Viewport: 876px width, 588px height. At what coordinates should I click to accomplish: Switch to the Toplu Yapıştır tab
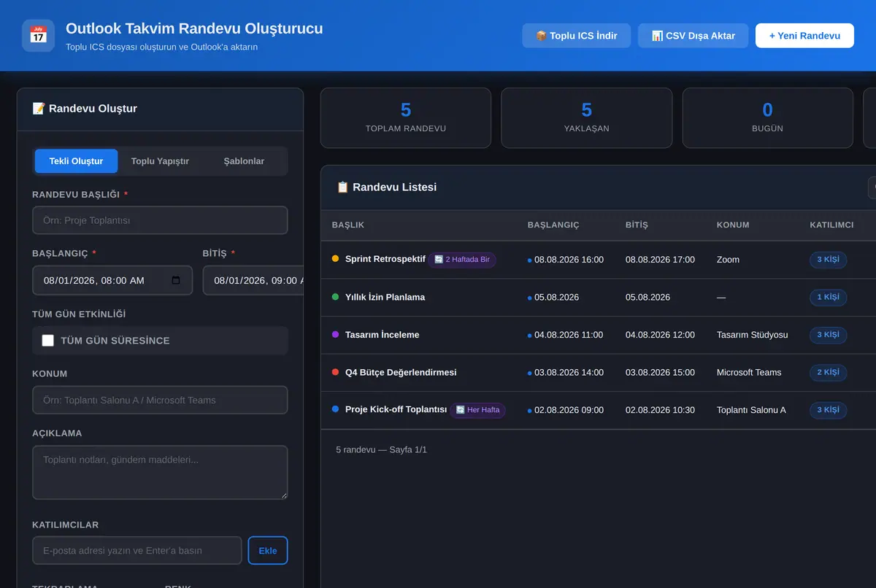(160, 161)
